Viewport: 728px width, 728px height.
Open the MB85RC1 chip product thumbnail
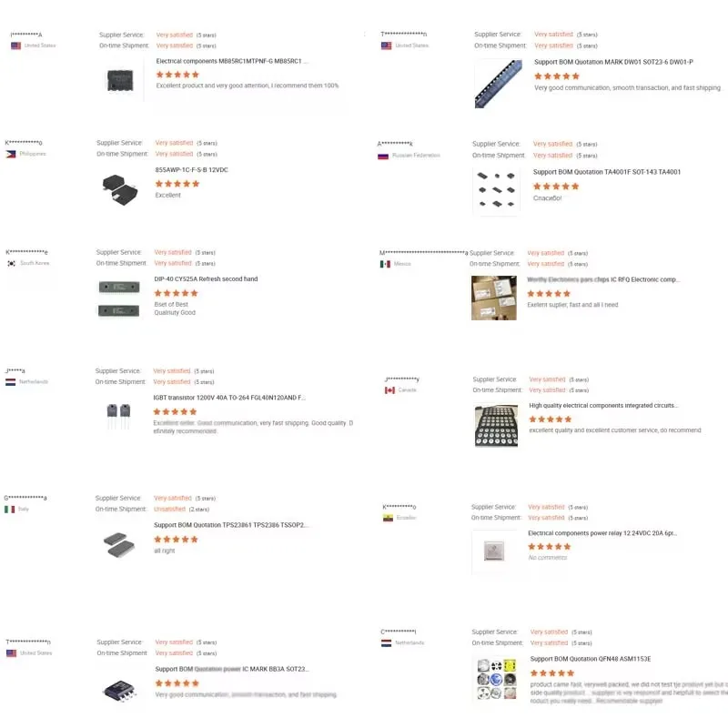coord(121,80)
